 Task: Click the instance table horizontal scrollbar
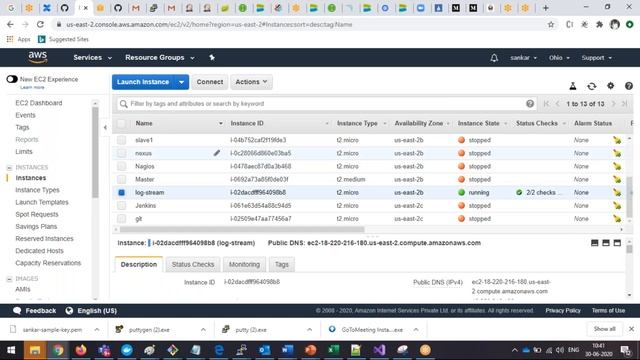pyautogui.click(x=242, y=229)
